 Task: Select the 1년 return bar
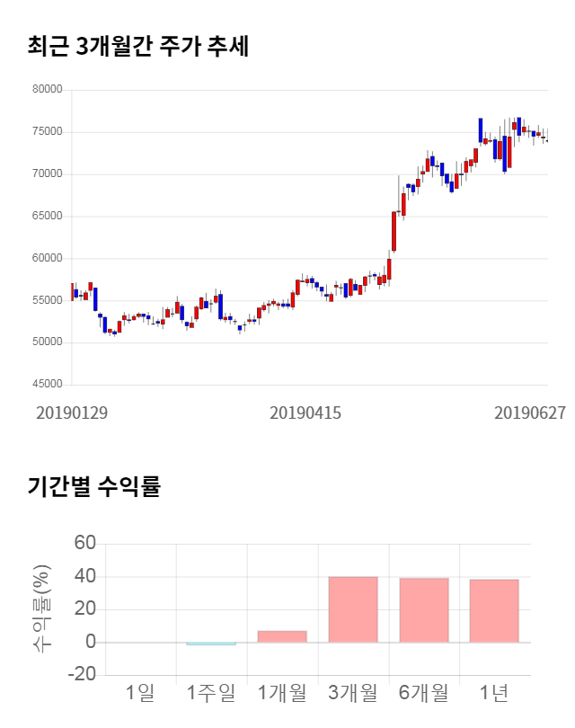494,611
